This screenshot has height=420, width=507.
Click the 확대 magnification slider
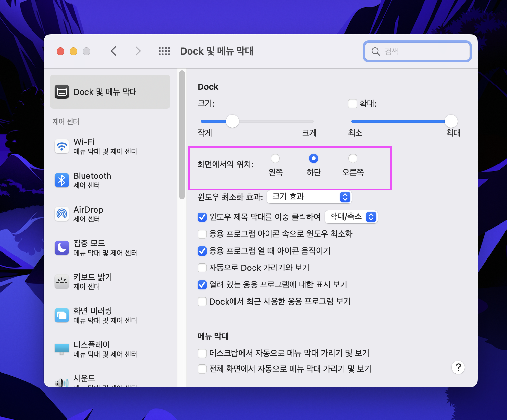point(404,121)
